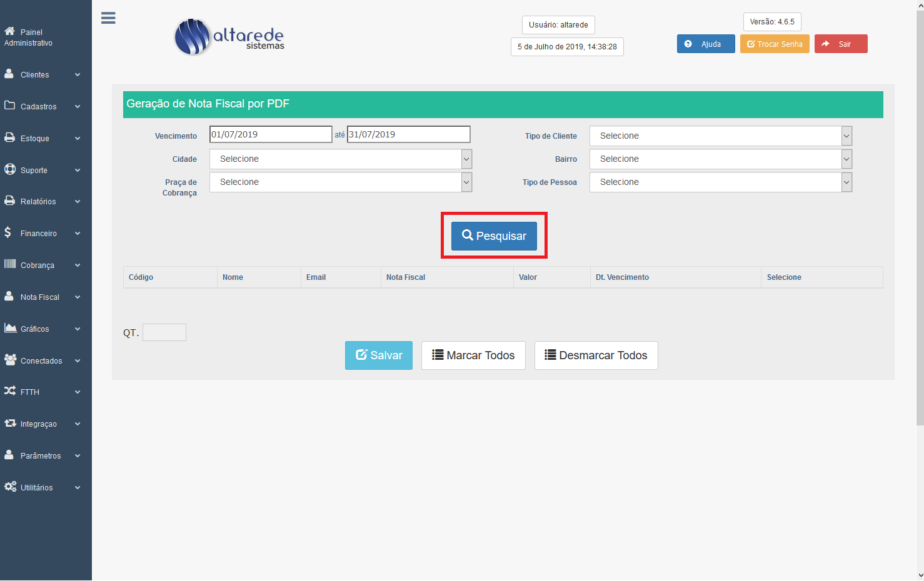Click the Pesquisar search button
The height and width of the screenshot is (581, 924).
494,236
